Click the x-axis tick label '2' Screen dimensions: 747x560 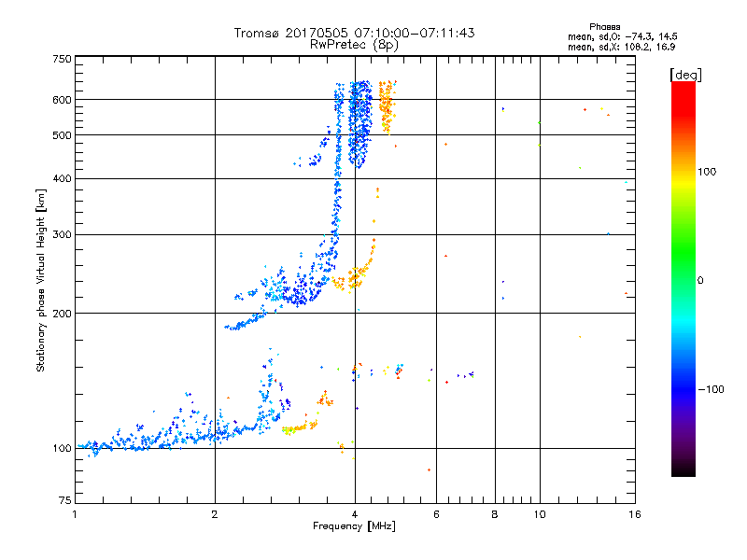click(215, 514)
